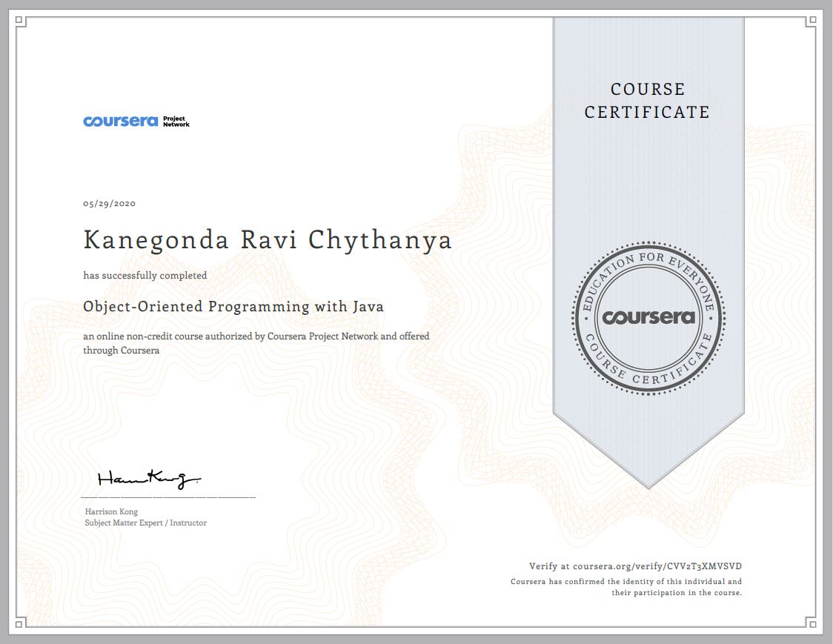Click the COURSE heading on the ribbon
This screenshot has width=833, height=644.
pos(648,89)
